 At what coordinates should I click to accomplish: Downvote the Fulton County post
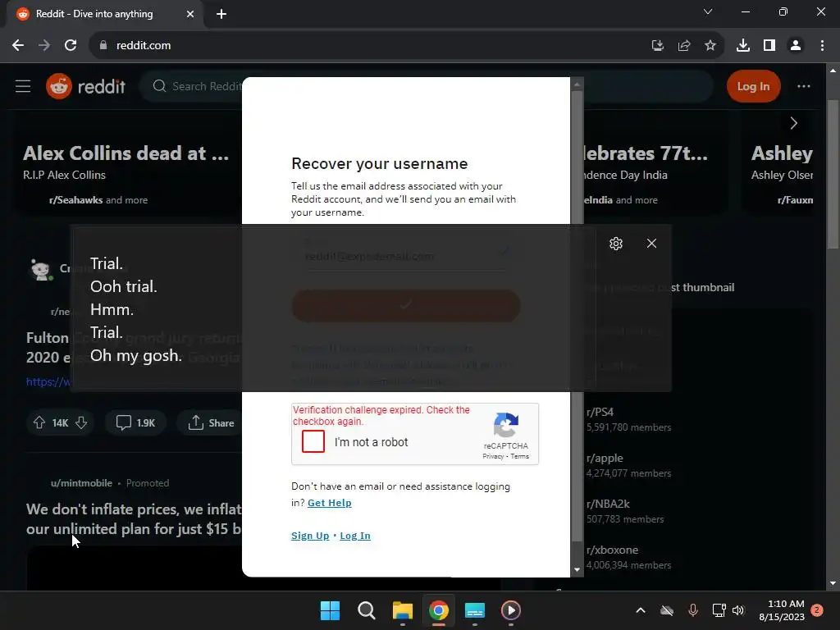click(81, 422)
